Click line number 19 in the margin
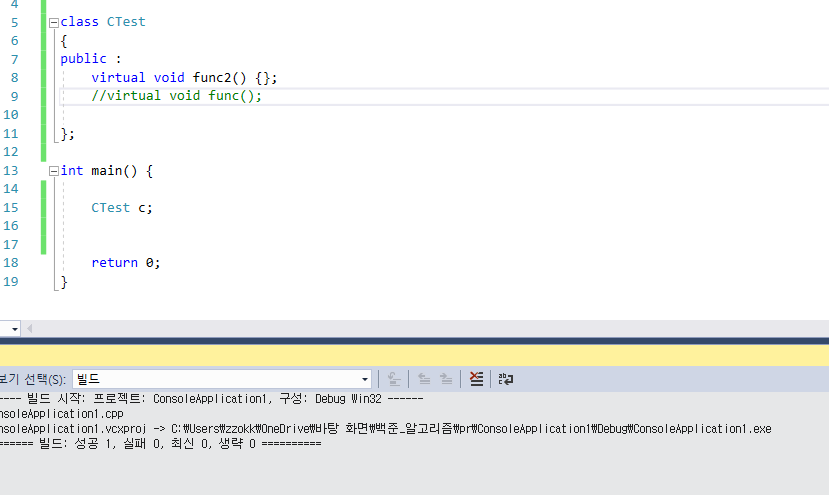This screenshot has width=829, height=495. (x=11, y=282)
